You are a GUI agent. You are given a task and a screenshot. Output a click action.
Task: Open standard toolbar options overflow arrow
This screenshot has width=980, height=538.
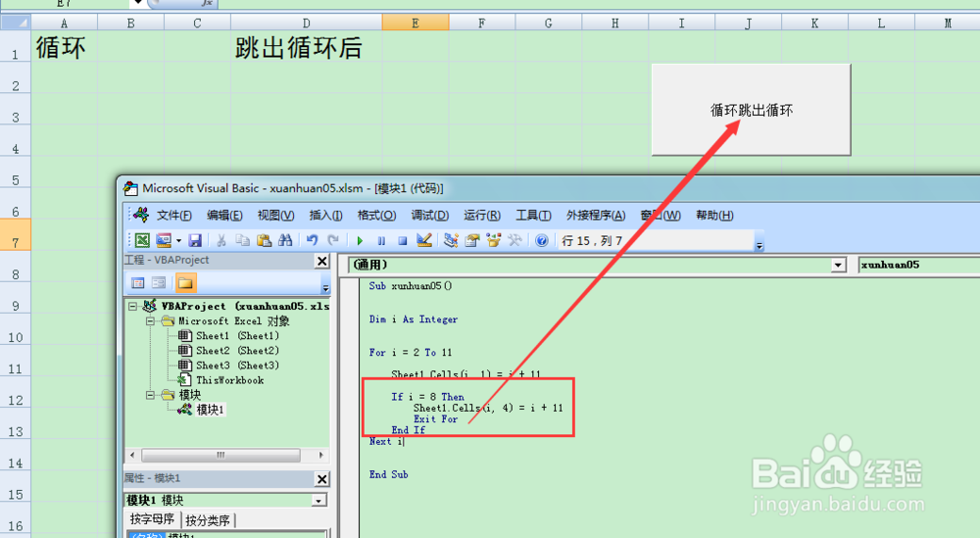click(759, 245)
